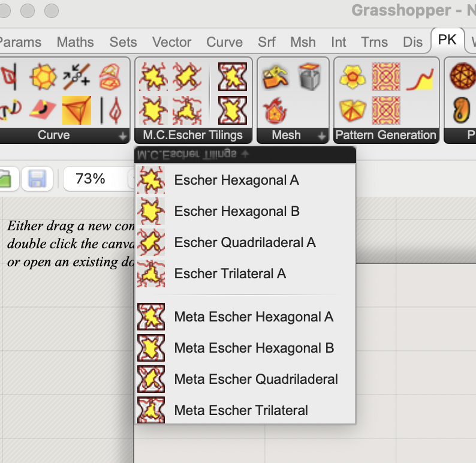Choose Escher Hexagonal B from list
476x463 pixels.
point(236,211)
